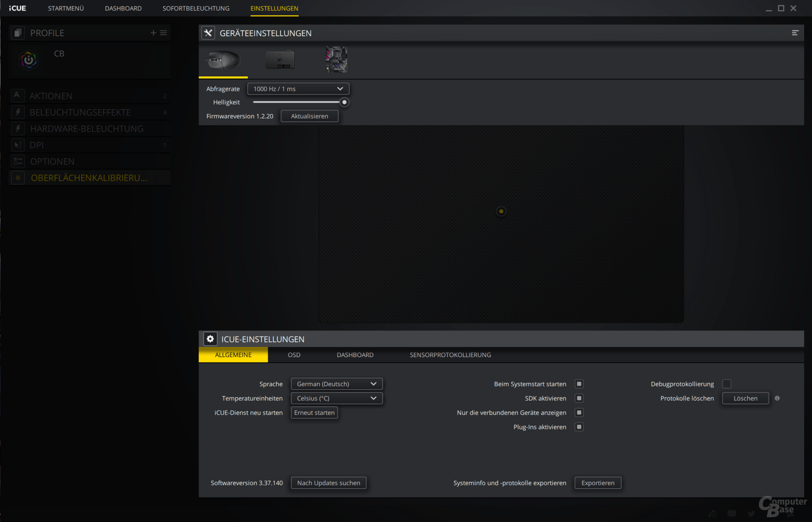This screenshot has width=812, height=522.
Task: Toggle Plug-Ins aktivieren checkbox
Action: 579,427
